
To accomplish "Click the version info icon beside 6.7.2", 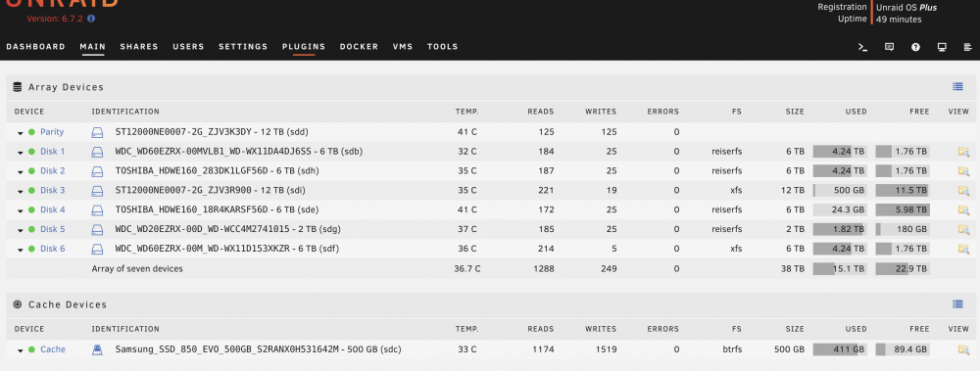I will [x=91, y=19].
